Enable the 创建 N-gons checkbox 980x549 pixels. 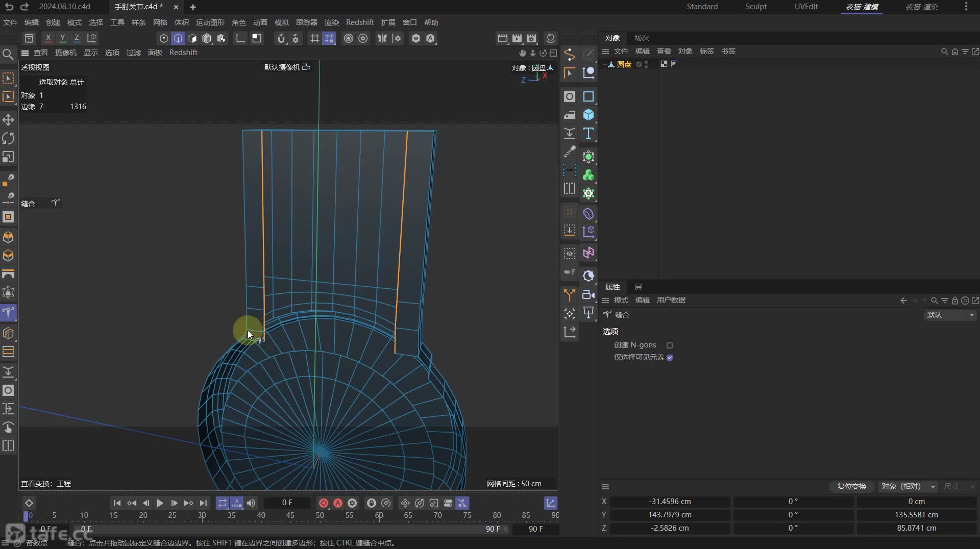pos(670,345)
